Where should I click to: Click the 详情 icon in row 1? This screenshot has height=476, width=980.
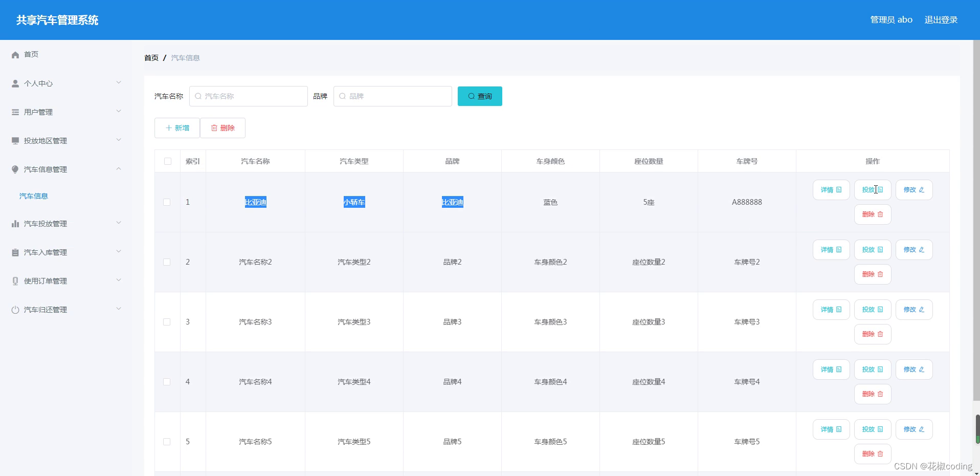pos(839,190)
